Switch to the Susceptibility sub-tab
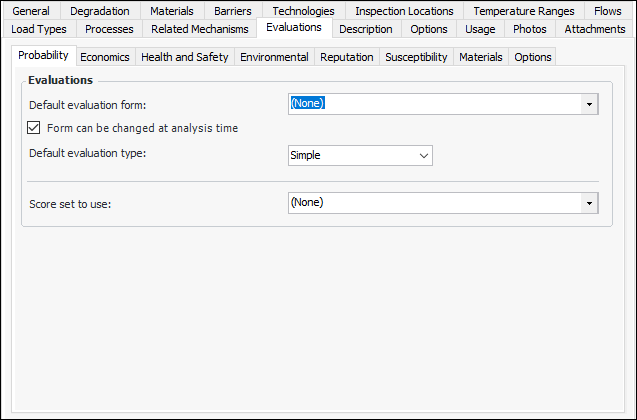Viewport: 637px width, 420px height. click(416, 57)
